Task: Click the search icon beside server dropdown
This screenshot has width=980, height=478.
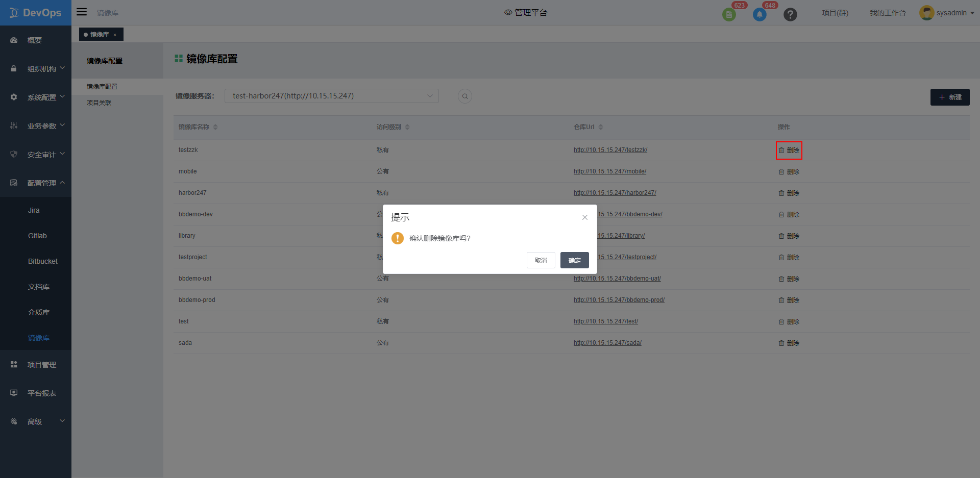Action: pyautogui.click(x=465, y=96)
